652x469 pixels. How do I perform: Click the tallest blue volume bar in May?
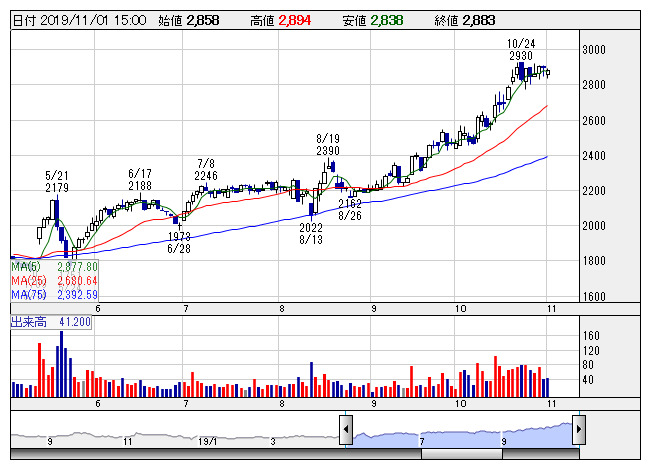tap(62, 364)
